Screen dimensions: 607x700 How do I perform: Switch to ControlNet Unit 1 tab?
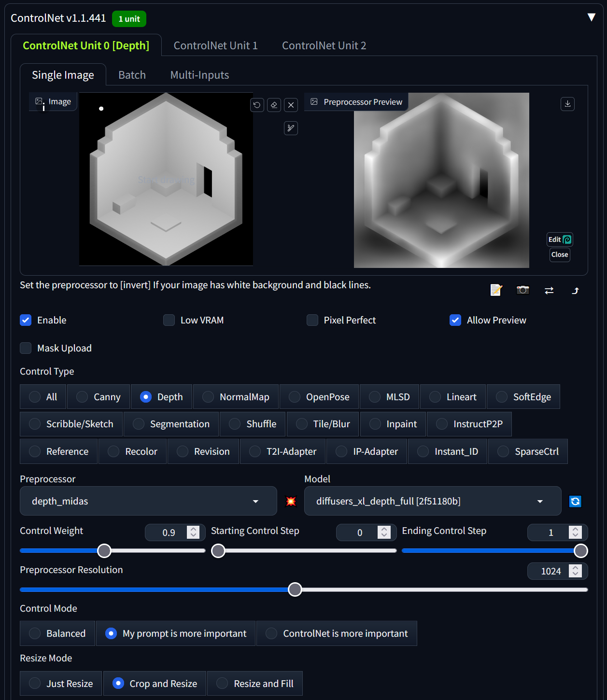tap(215, 45)
